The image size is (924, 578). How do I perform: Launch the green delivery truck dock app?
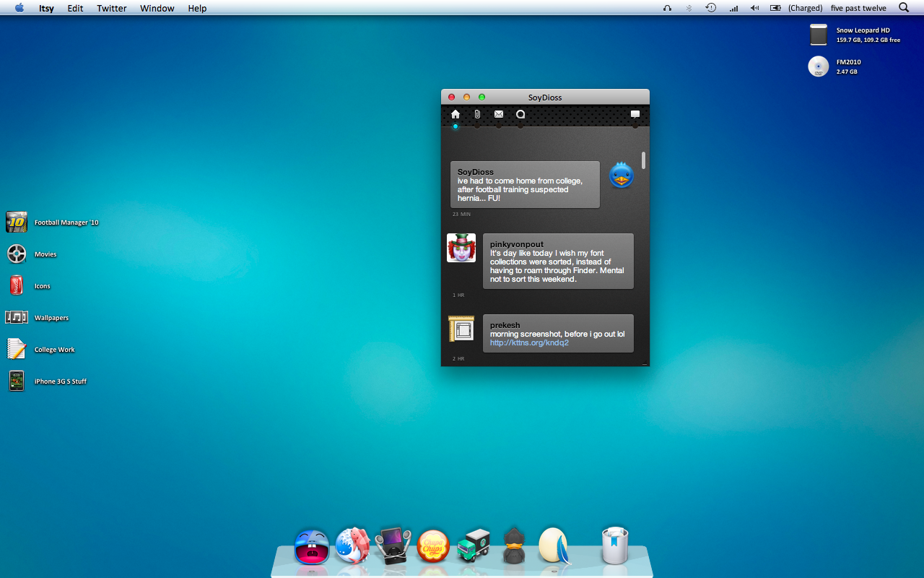pyautogui.click(x=474, y=545)
